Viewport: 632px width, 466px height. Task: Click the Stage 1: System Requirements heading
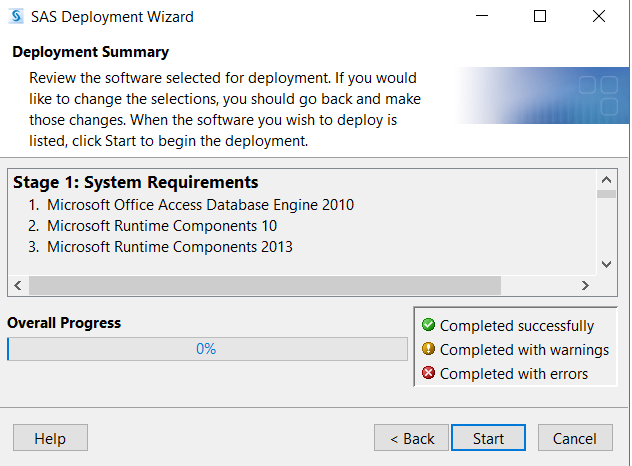point(135,182)
